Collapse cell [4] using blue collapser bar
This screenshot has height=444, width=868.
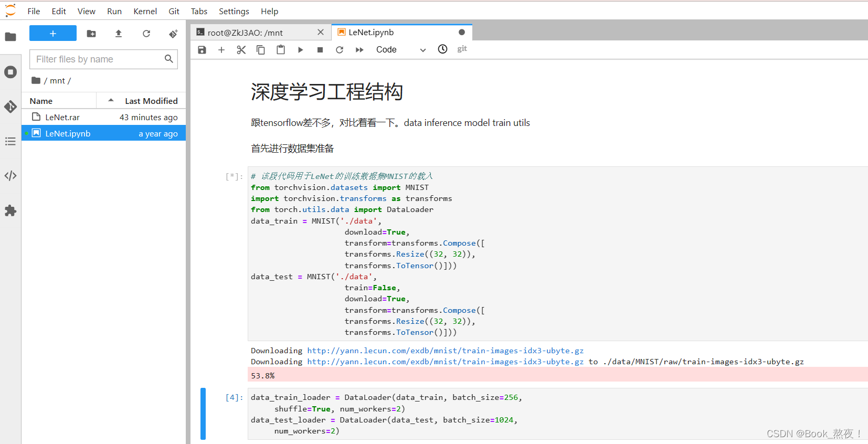203,414
